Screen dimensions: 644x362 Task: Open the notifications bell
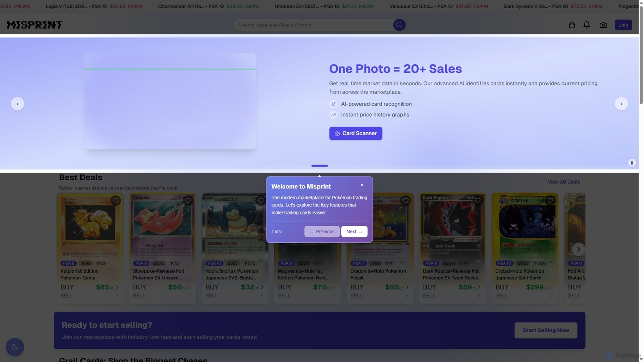(x=587, y=25)
